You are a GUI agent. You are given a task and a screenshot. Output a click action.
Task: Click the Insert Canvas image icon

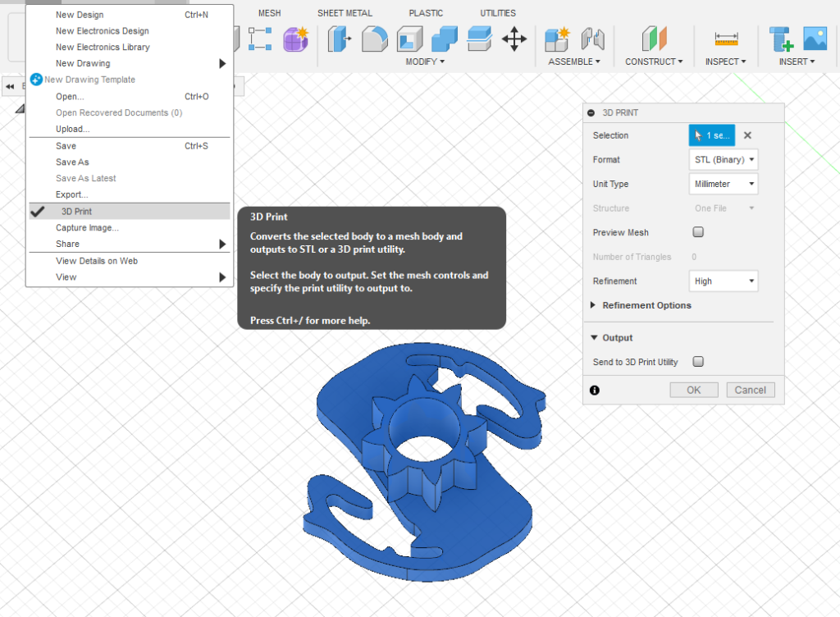(815, 39)
